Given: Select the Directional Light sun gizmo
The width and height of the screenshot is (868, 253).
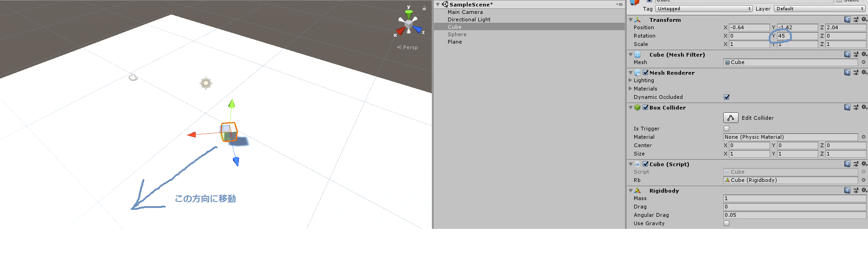Looking at the screenshot, I should 206,83.
